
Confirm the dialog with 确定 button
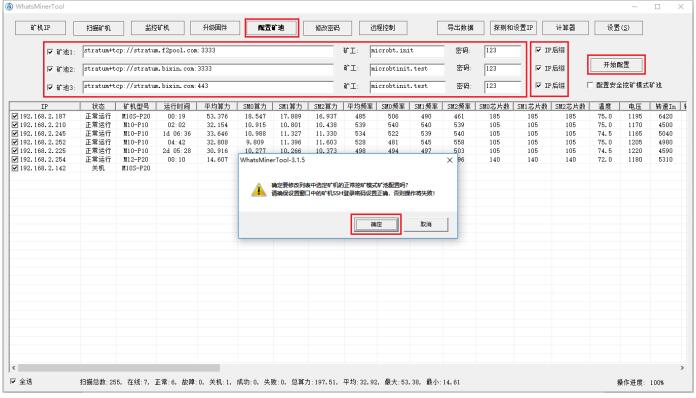[376, 225]
